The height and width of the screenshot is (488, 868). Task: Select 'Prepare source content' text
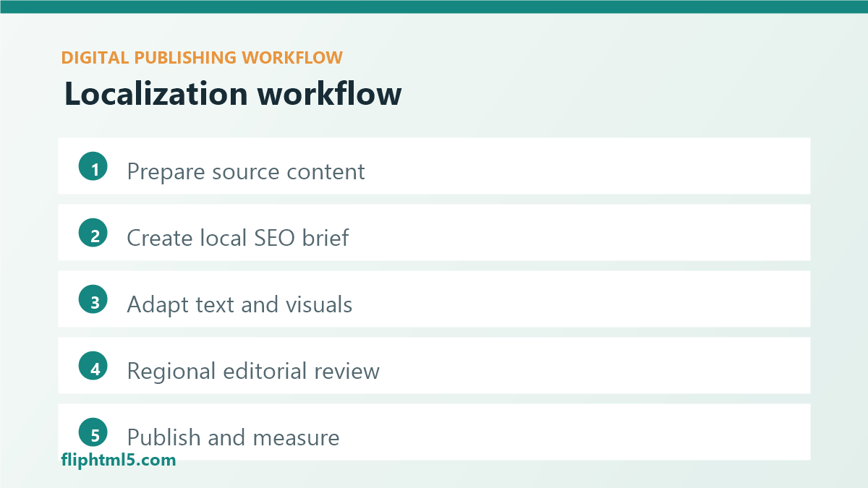pyautogui.click(x=246, y=172)
